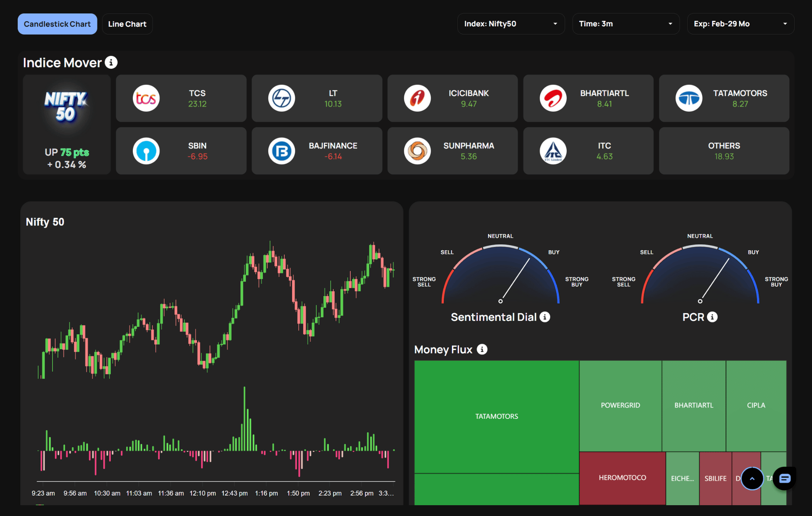
Task: Click the TCS logo icon
Action: [x=146, y=98]
